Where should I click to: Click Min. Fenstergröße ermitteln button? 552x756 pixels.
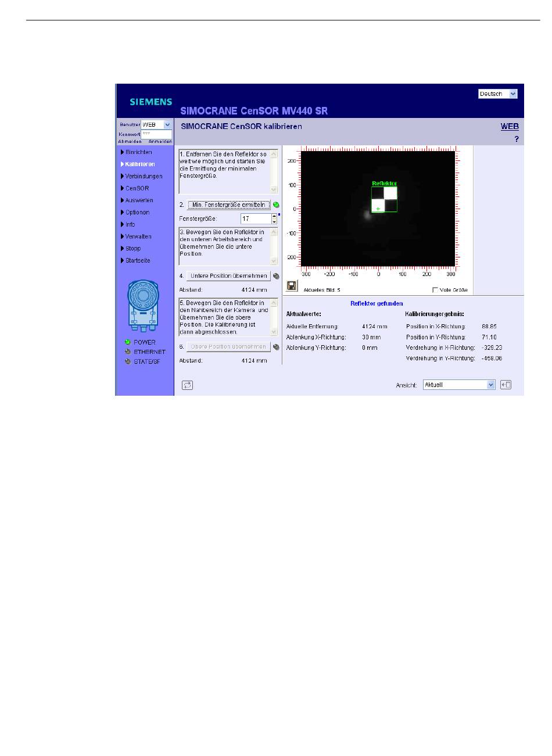pos(229,205)
